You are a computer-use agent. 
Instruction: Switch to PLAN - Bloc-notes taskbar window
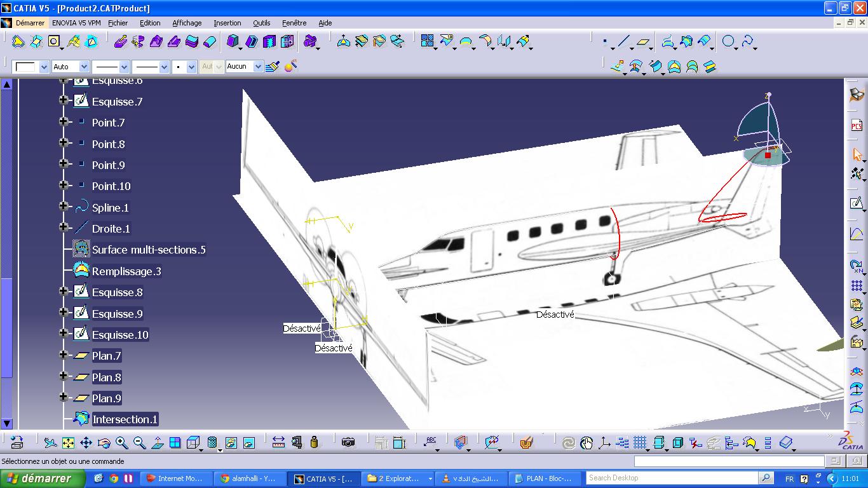(545, 478)
